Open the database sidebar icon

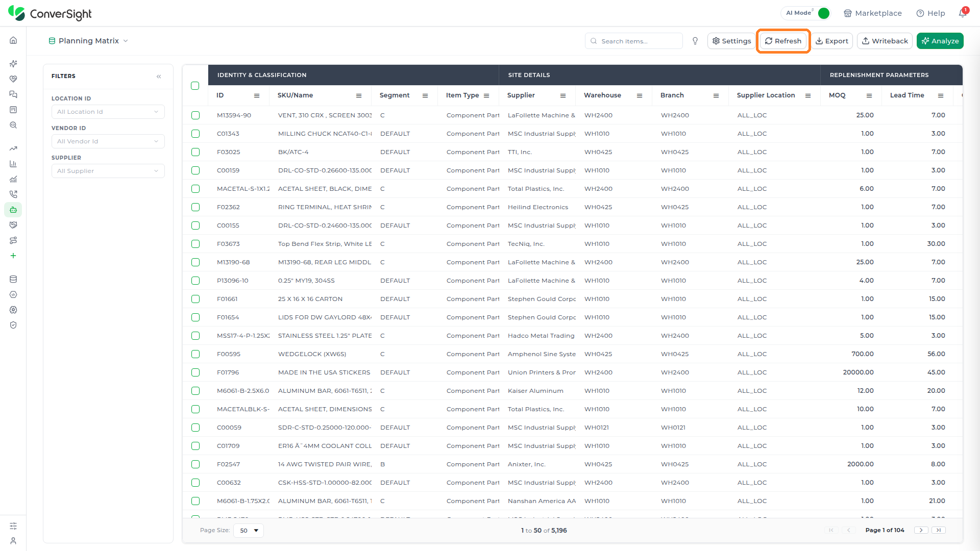click(x=13, y=279)
